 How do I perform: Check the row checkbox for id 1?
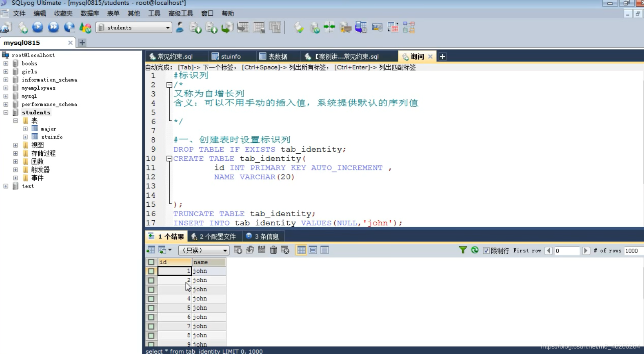pos(151,271)
